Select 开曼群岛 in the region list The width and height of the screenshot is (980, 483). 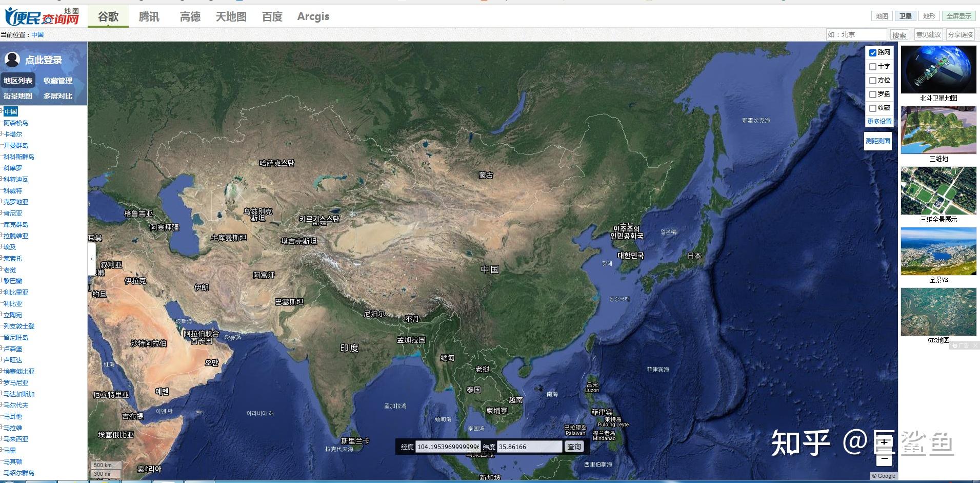pyautogui.click(x=16, y=145)
